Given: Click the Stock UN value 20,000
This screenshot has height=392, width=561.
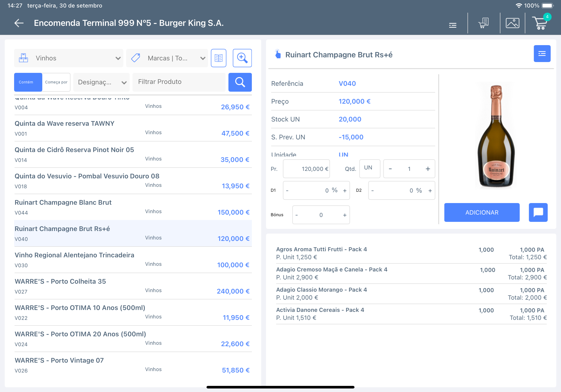Looking at the screenshot, I should pyautogui.click(x=350, y=119).
